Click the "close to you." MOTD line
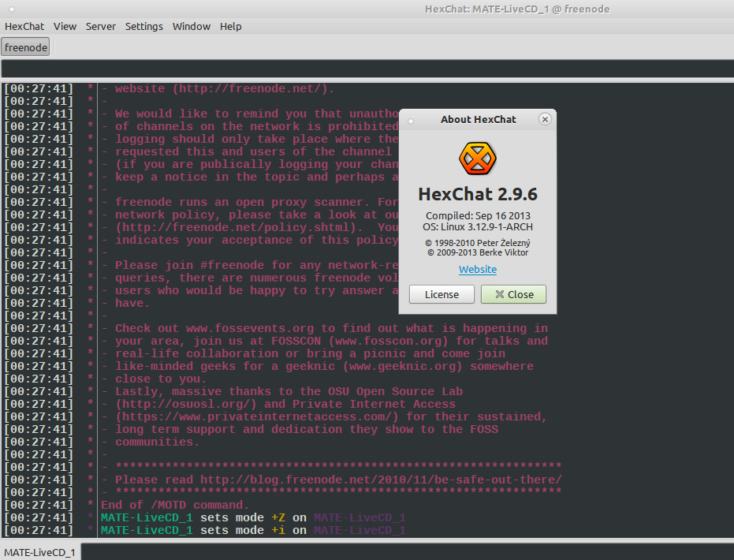The height and width of the screenshot is (560, 734). click(161, 379)
